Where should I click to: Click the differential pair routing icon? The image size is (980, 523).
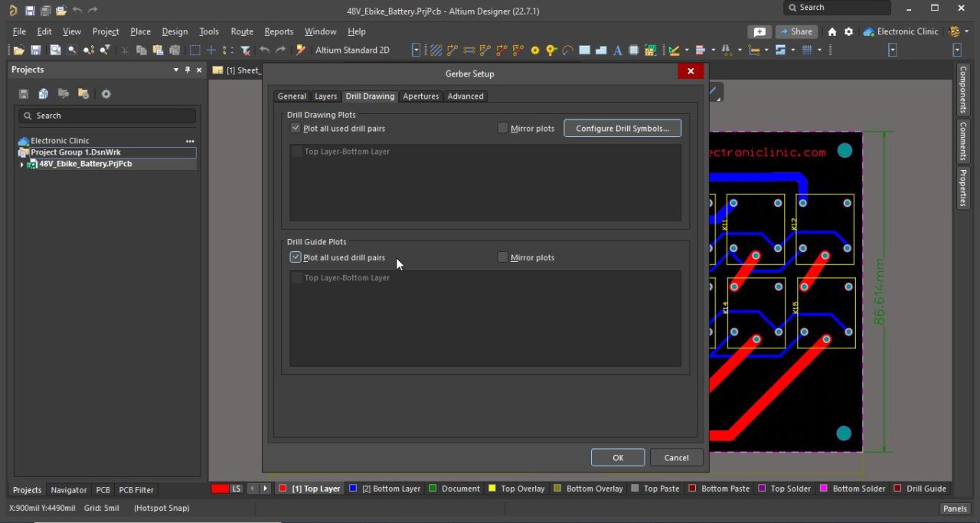coord(485,50)
